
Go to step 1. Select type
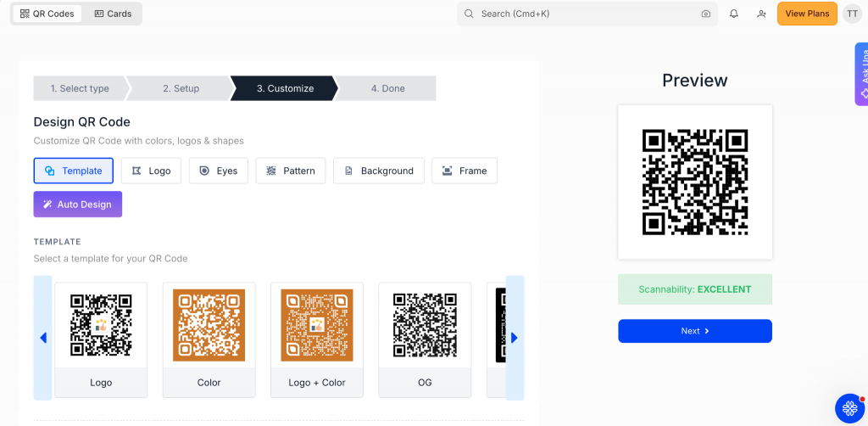(80, 88)
